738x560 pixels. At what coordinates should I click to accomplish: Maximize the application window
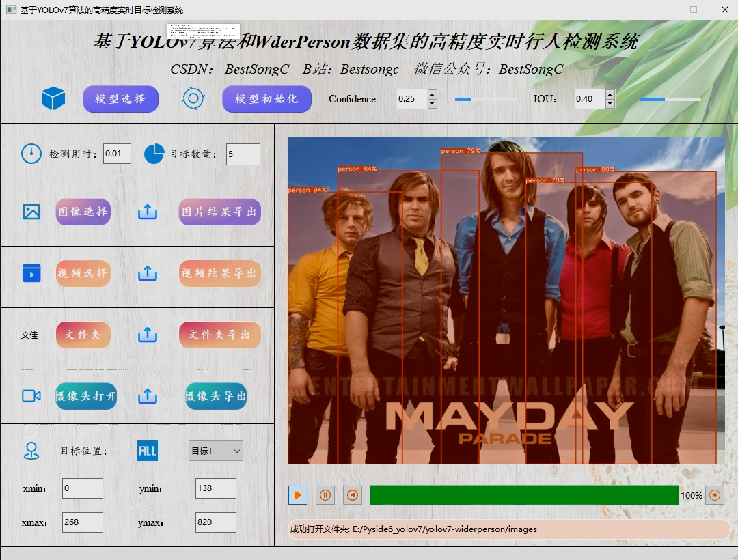(694, 10)
